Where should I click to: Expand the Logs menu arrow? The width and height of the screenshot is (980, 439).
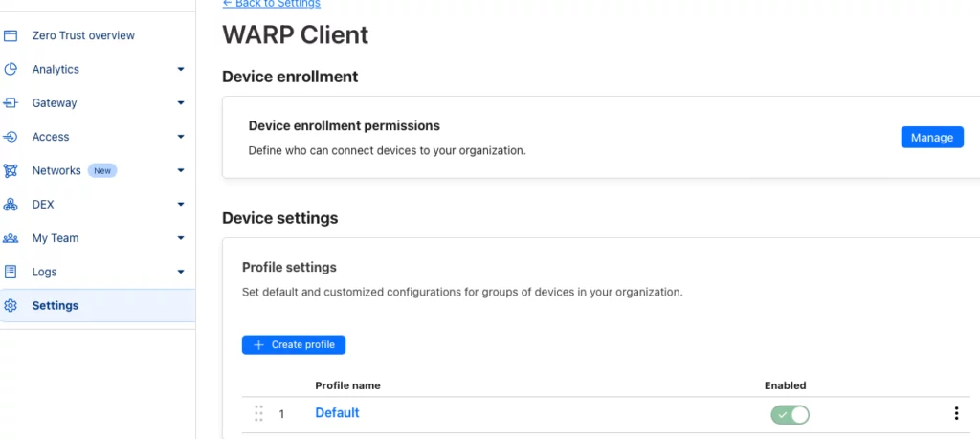[181, 272]
